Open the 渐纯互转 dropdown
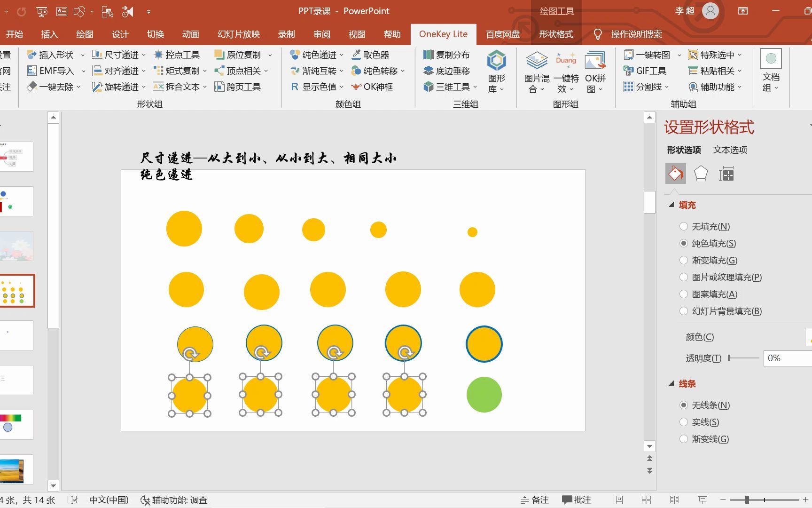The width and height of the screenshot is (812, 508). [342, 71]
